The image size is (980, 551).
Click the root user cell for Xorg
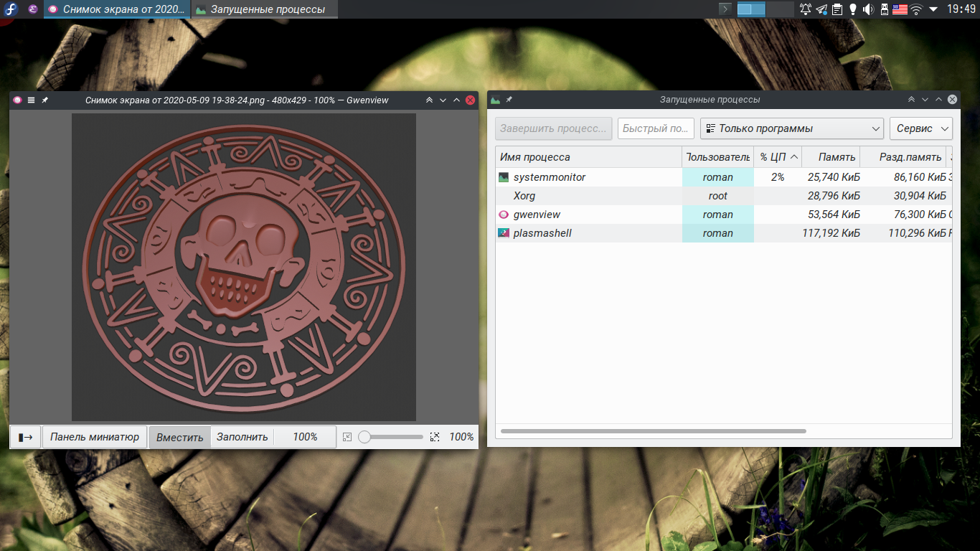[718, 196]
